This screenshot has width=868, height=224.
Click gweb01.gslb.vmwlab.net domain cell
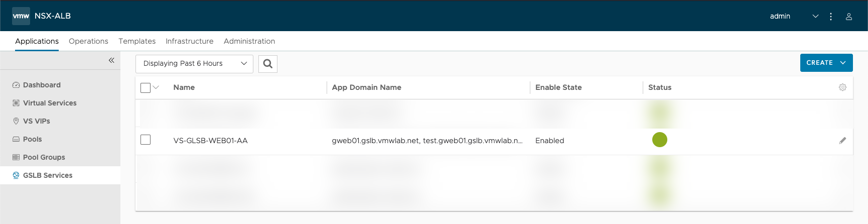click(x=427, y=141)
